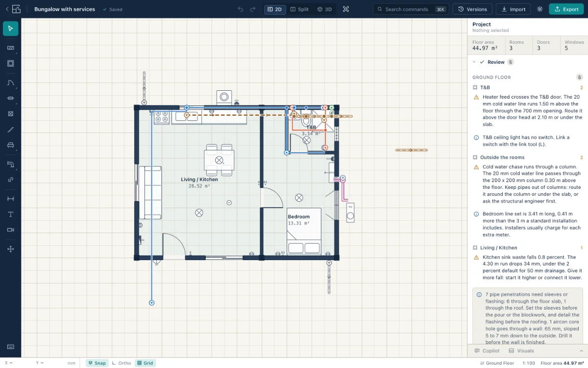The height and width of the screenshot is (368, 588).
Task: Open the Ground Floor level selector
Action: tap(497, 363)
